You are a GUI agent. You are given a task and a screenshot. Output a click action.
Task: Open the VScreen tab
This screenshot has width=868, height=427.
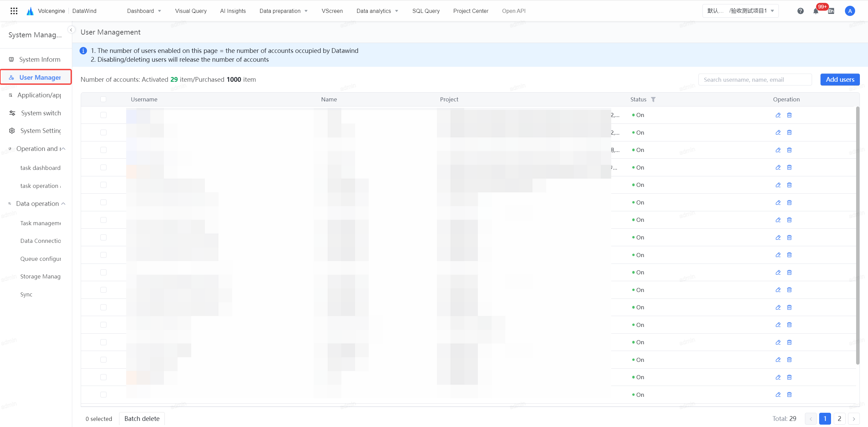(x=332, y=11)
